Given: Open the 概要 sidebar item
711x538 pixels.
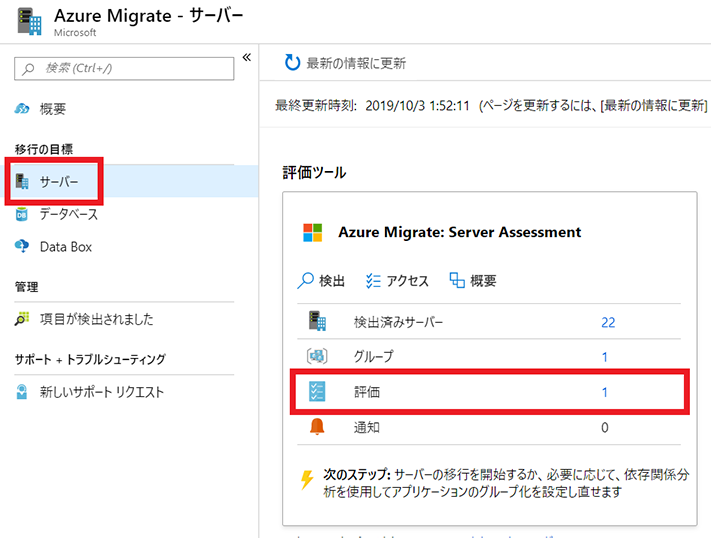Looking at the screenshot, I should [53, 109].
